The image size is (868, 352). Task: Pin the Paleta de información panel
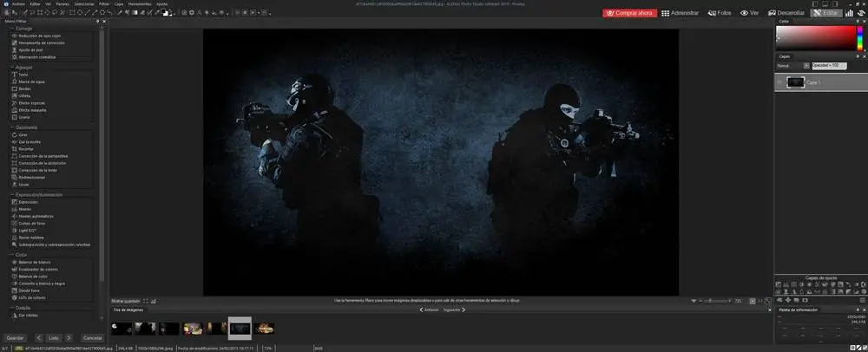(x=858, y=310)
